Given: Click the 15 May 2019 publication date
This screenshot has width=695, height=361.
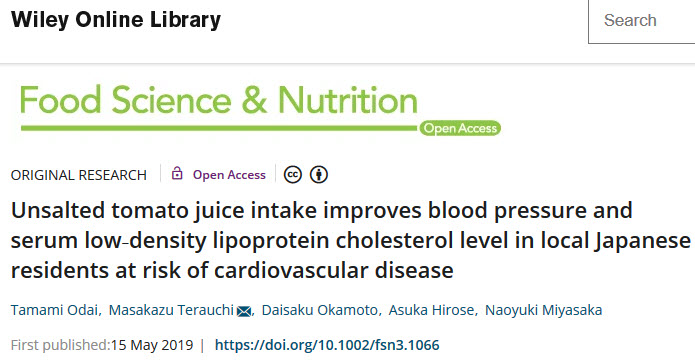Looking at the screenshot, I should coord(152,345).
